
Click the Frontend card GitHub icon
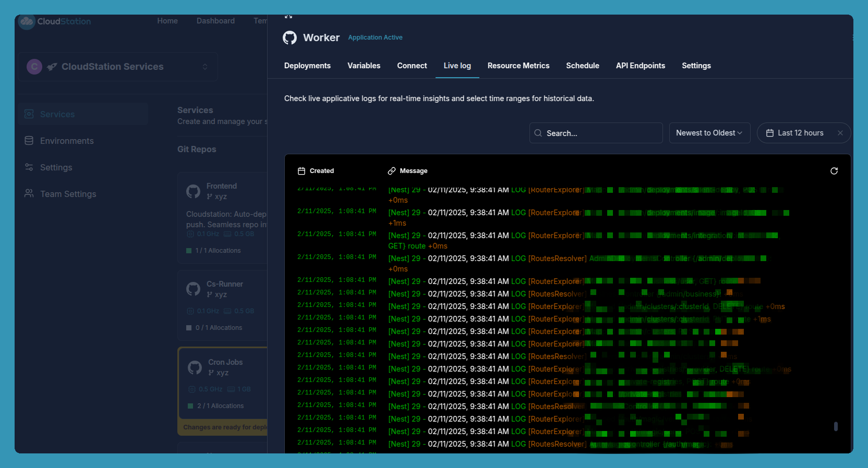194,191
